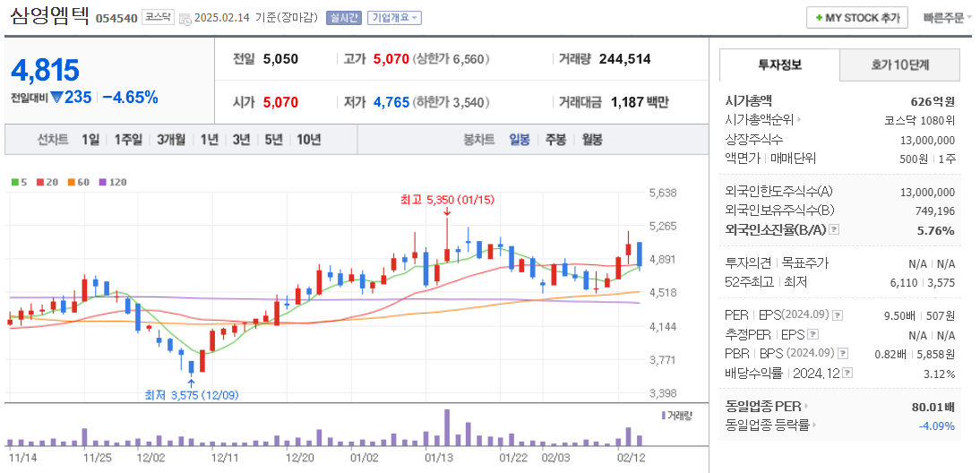Click the purple 120-day moving average legend marker
Viewport: 980px width, 473px height.
coord(102,183)
